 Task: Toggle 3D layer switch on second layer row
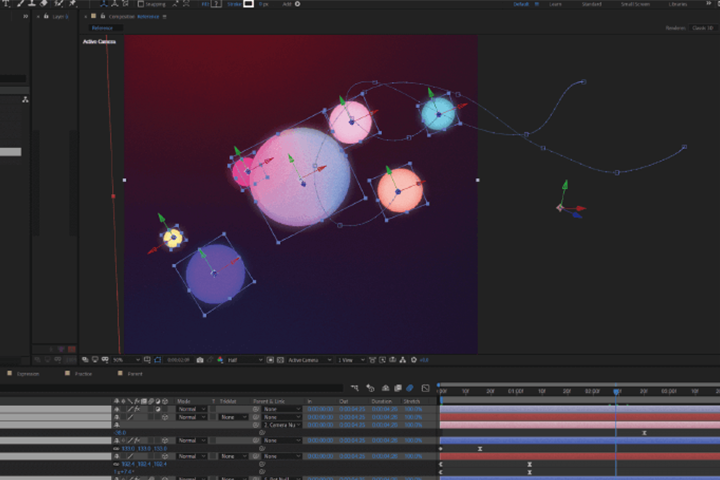click(x=165, y=417)
